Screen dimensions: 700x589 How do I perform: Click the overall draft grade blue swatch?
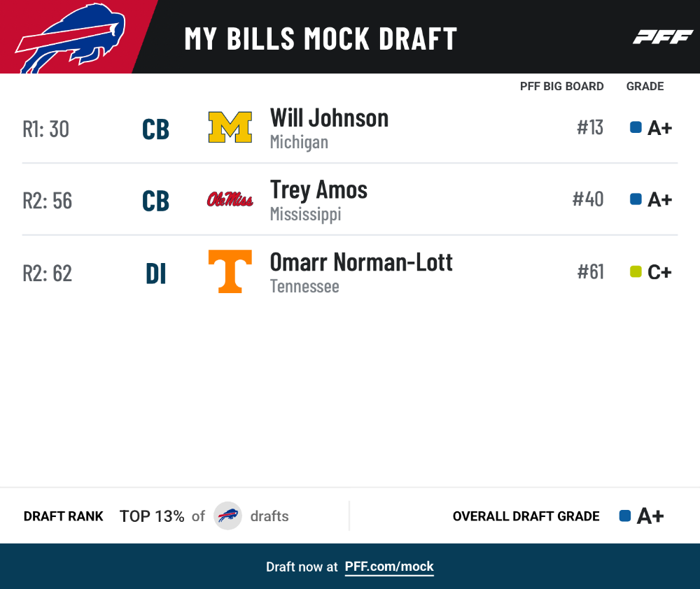tap(625, 516)
